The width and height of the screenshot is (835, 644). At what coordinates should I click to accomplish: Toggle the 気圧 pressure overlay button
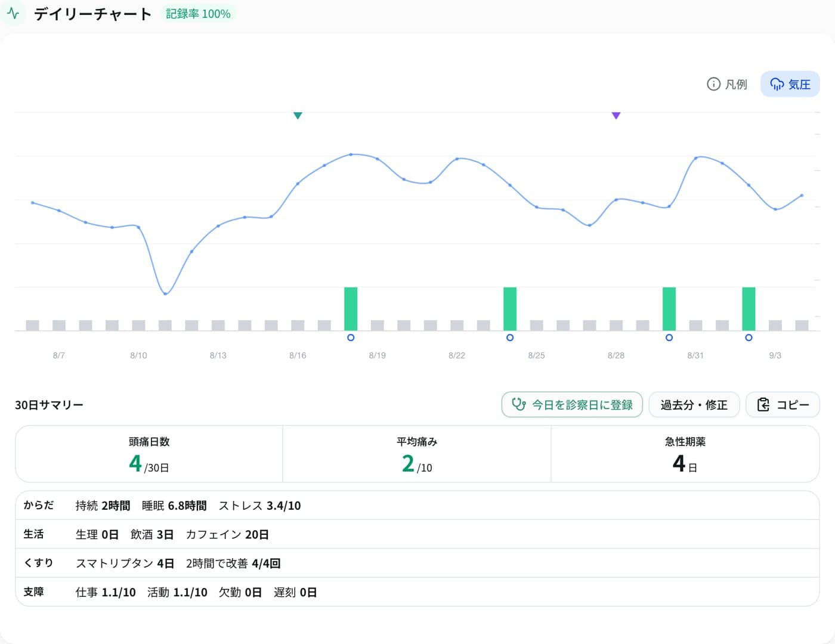(x=790, y=84)
